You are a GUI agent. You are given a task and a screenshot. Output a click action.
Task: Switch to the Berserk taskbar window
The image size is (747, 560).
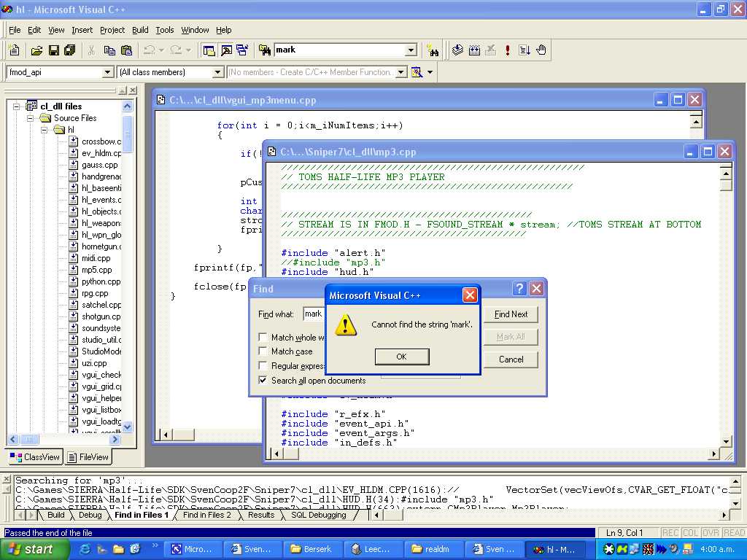[311, 549]
